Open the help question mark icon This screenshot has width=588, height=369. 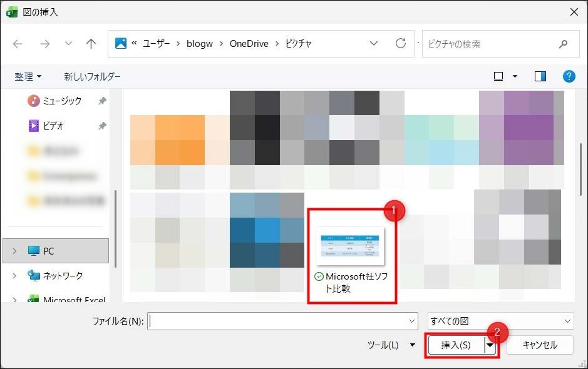click(569, 76)
